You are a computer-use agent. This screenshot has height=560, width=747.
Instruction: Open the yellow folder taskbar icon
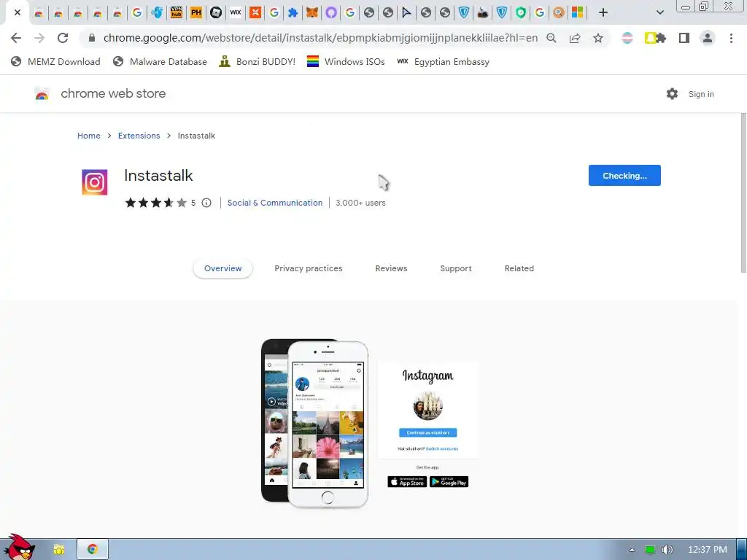(58, 550)
